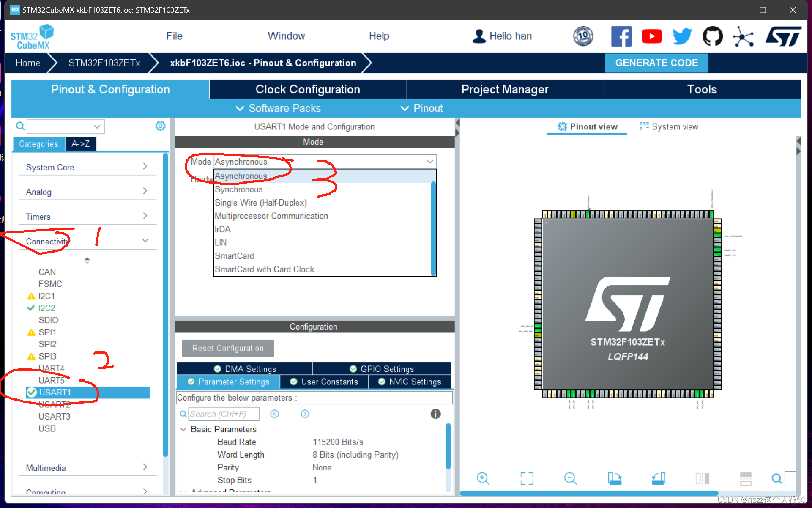Go to STM32F103ZETx breadcrumb
Image resolution: width=812 pixels, height=508 pixels.
click(x=104, y=63)
